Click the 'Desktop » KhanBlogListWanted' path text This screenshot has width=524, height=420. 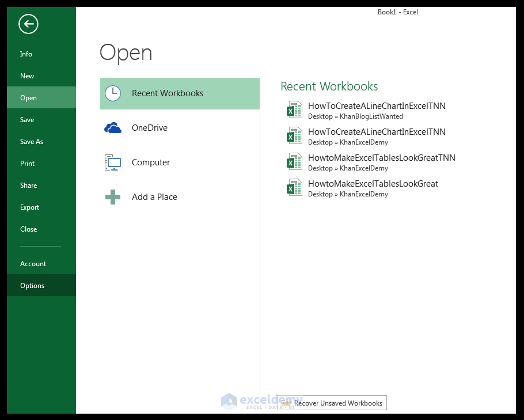pos(355,116)
